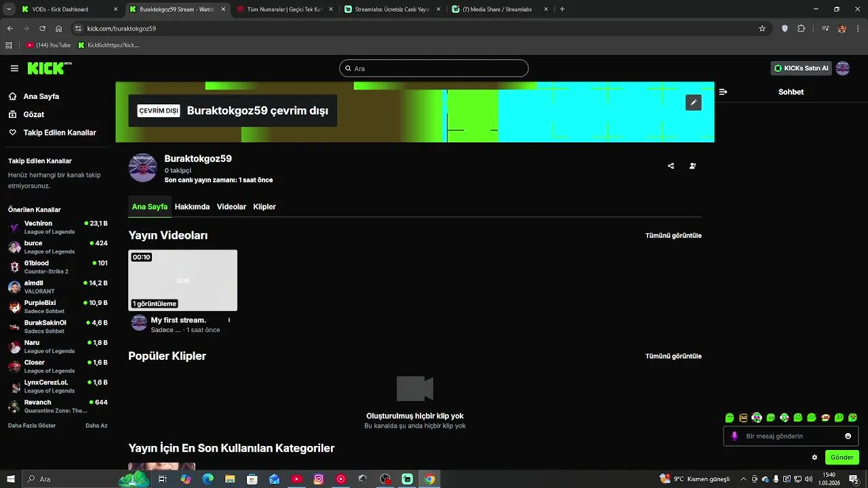Viewport: 868px width, 488px height.
Task: Click the Bir mesaj gönderin chat input
Action: tap(791, 436)
